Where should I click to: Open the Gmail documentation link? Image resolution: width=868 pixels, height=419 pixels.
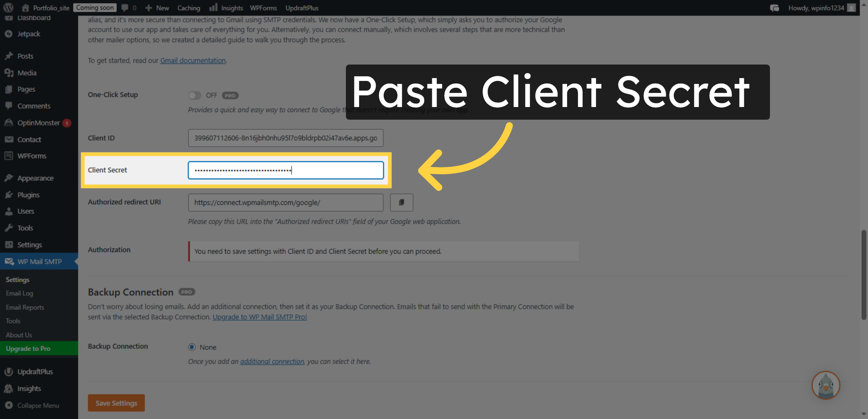click(193, 60)
